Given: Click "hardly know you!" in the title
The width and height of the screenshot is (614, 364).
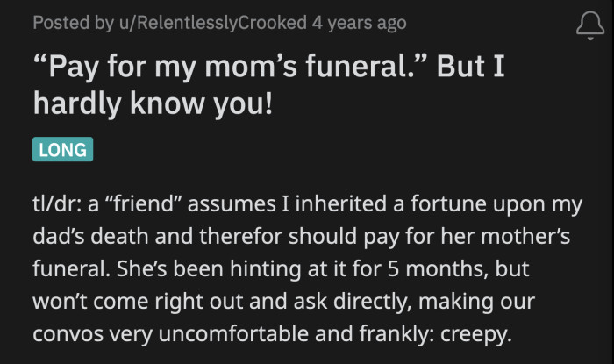Looking at the screenshot, I should [153, 104].
